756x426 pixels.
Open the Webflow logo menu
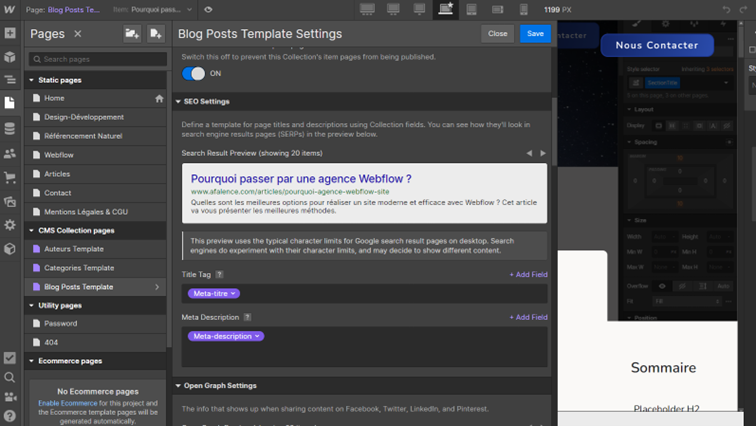pyautogui.click(x=9, y=9)
